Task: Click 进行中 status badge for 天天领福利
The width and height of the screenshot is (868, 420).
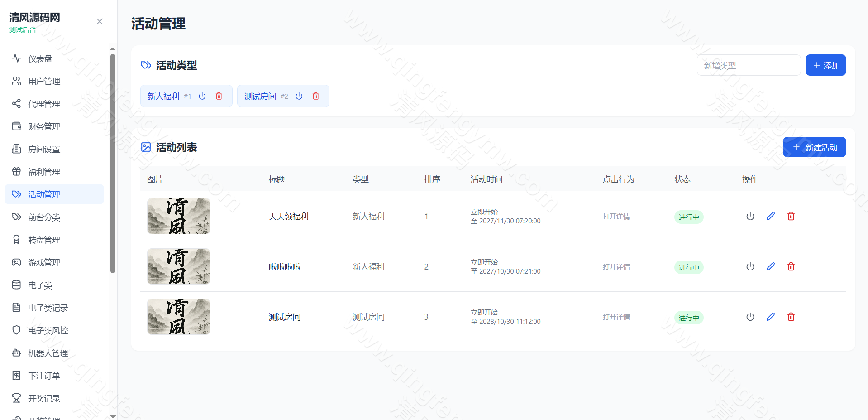Action: 689,217
